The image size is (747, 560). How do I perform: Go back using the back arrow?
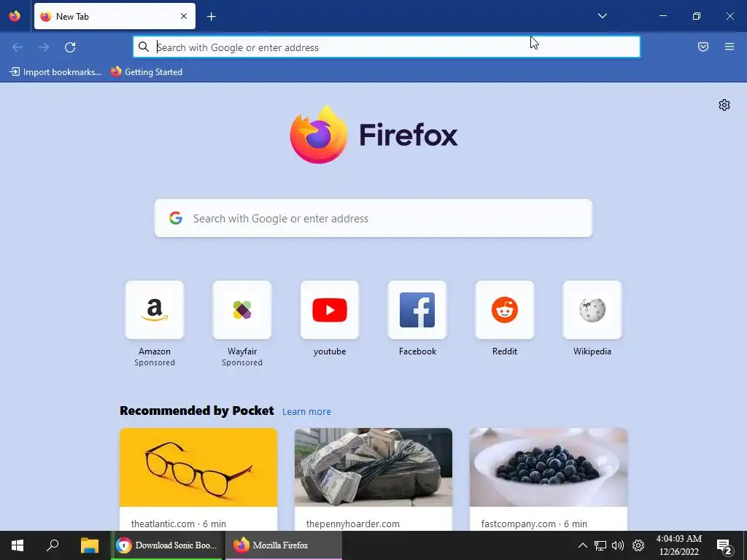click(x=18, y=47)
